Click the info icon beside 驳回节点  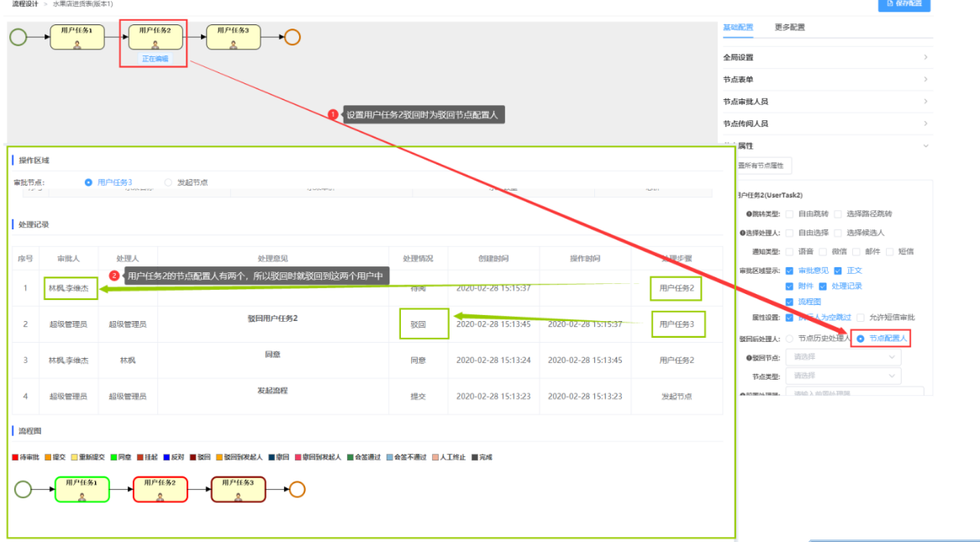pos(749,358)
